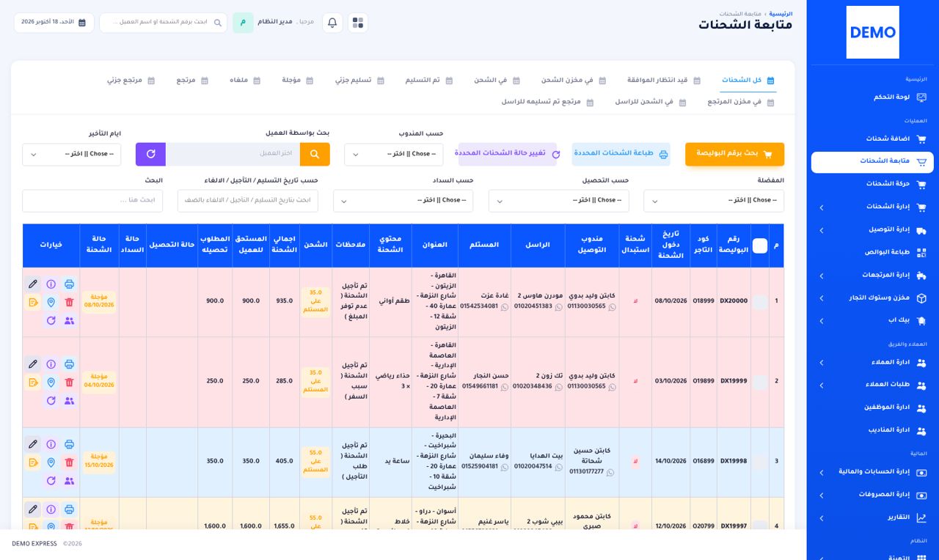This screenshot has height=560, width=939.
Task: Click طباعة الشحنات المحددة button
Action: (621, 154)
